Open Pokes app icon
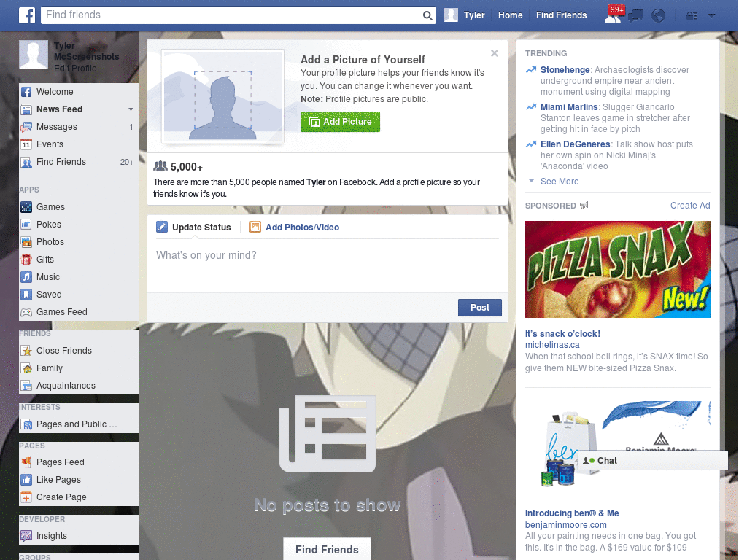 [26, 225]
